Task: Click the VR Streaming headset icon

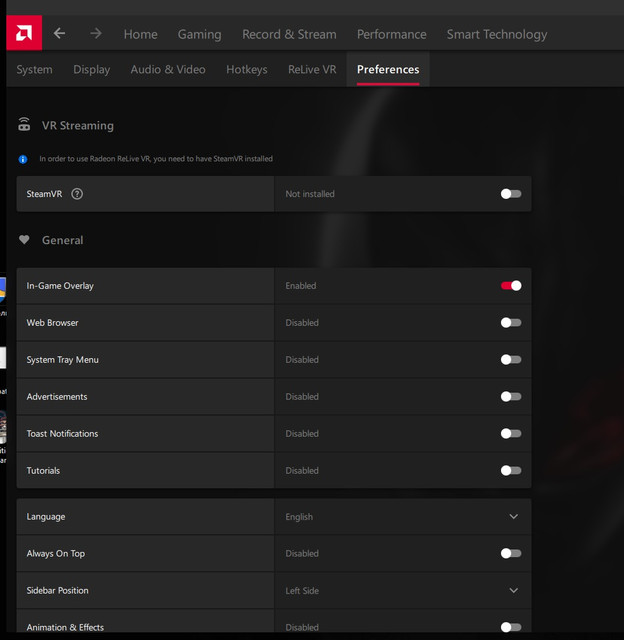Action: pyautogui.click(x=24, y=124)
